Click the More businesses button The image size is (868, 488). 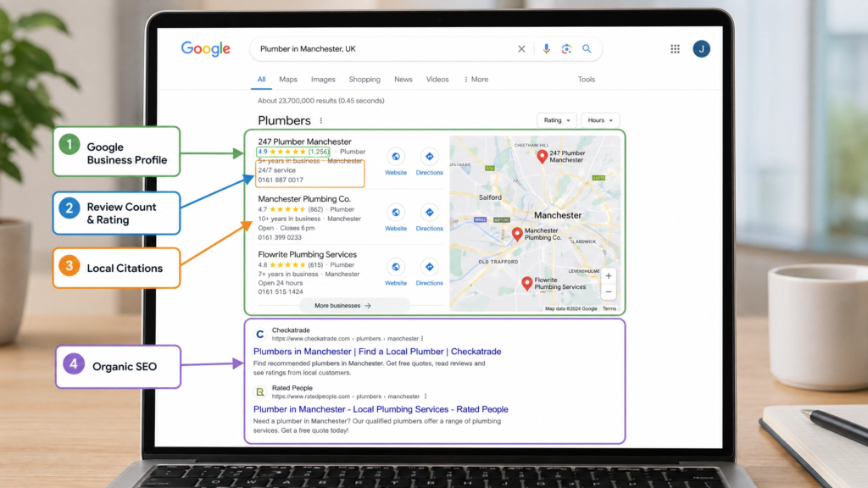click(354, 305)
